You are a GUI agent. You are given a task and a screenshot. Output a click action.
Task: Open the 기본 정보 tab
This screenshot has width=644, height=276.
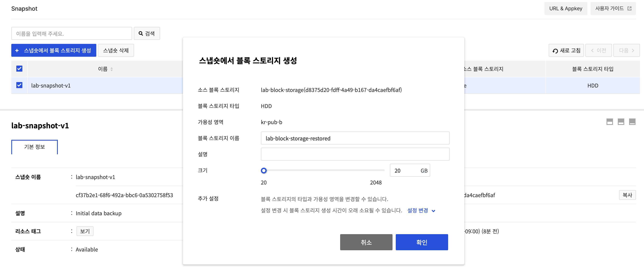tap(34, 147)
